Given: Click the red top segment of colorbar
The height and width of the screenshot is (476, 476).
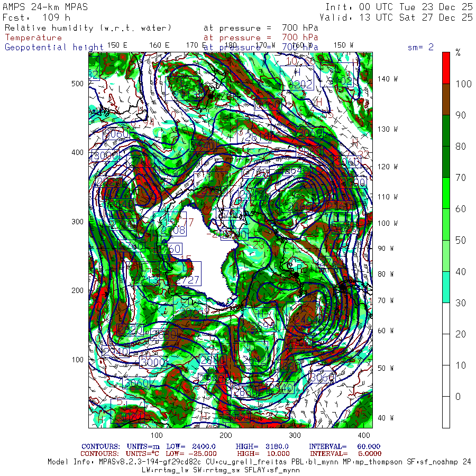Looking at the screenshot, I should (446, 68).
